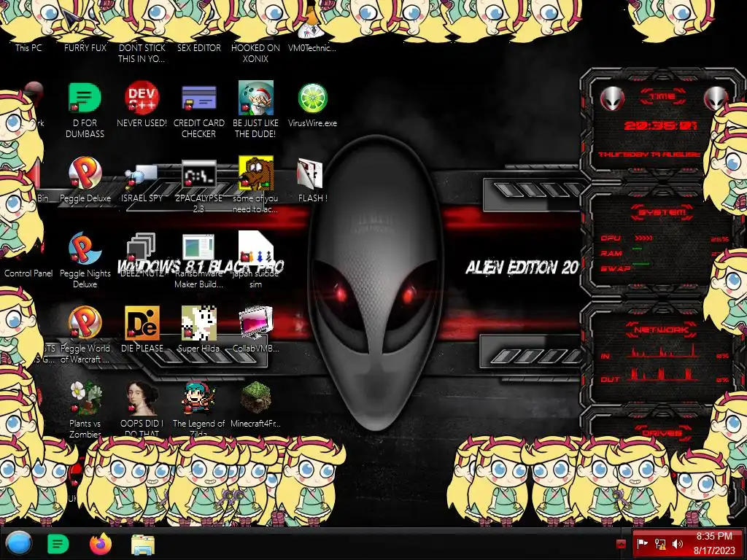Open the D FOR DUMBASS desktop shortcut
The height and width of the screenshot is (560, 747).
click(x=85, y=98)
